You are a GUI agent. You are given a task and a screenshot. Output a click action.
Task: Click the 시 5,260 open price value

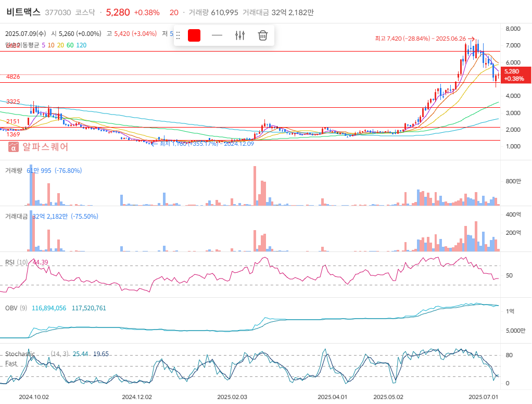(77, 34)
